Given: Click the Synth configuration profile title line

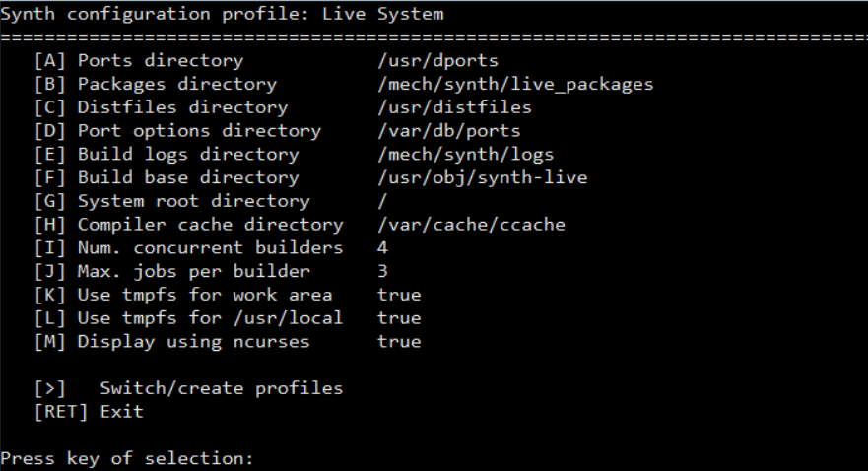Looking at the screenshot, I should [x=222, y=14].
